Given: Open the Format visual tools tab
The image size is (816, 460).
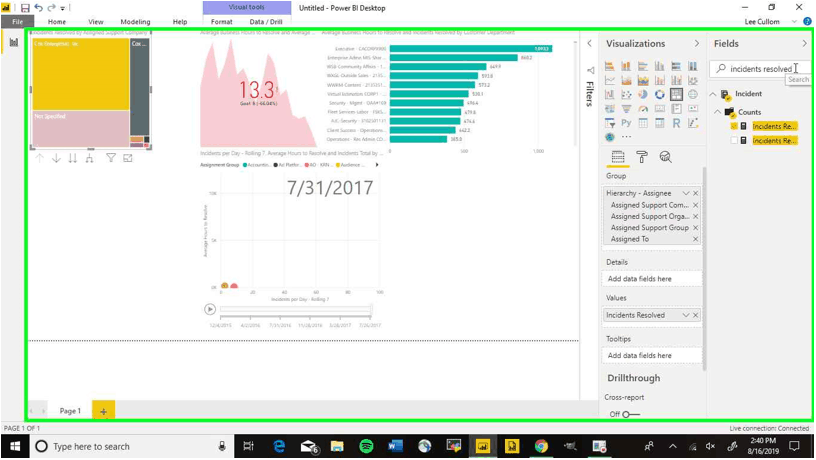Looking at the screenshot, I should 222,22.
